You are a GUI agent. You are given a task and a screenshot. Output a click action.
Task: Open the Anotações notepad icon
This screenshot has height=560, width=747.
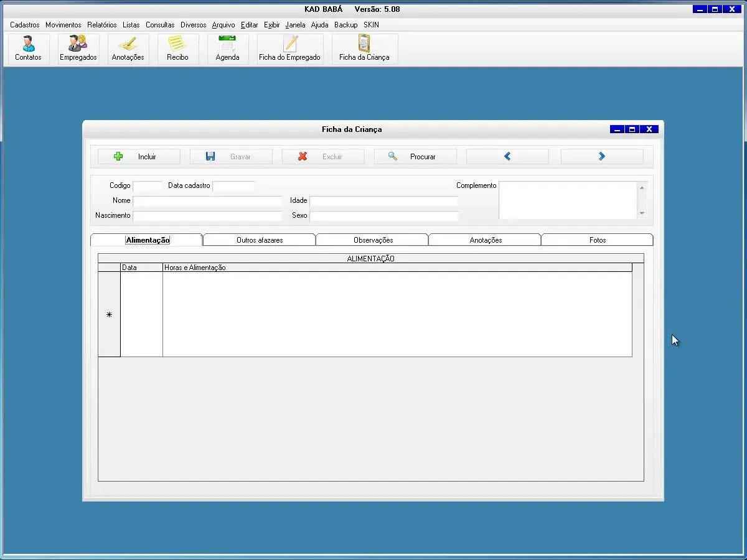128,49
